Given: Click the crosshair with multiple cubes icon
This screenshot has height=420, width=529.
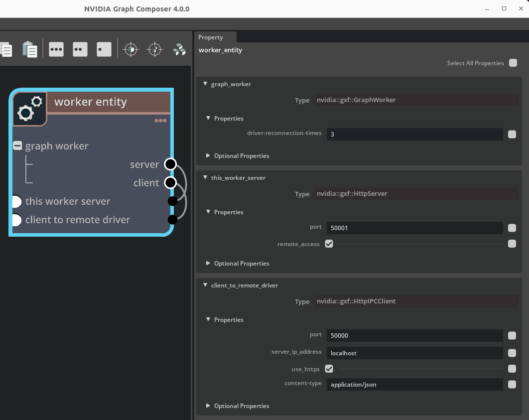Looking at the screenshot, I should click(155, 49).
